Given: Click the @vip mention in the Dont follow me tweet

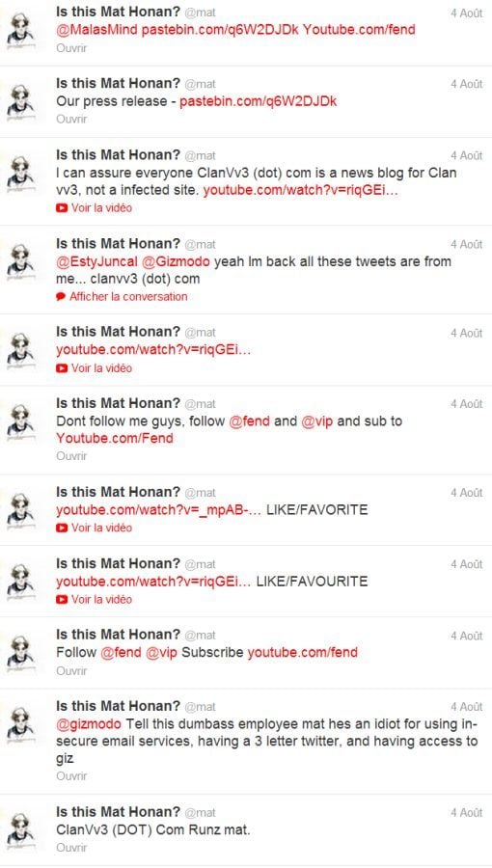Looking at the screenshot, I should [x=317, y=421].
